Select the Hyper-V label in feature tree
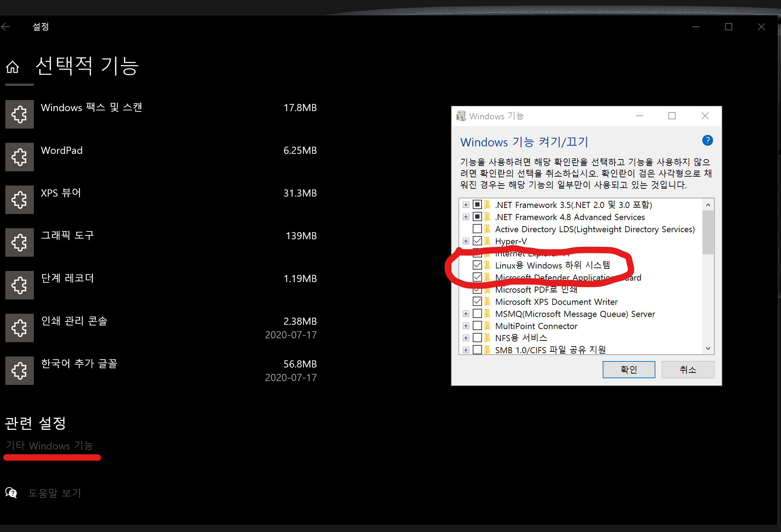 511,241
